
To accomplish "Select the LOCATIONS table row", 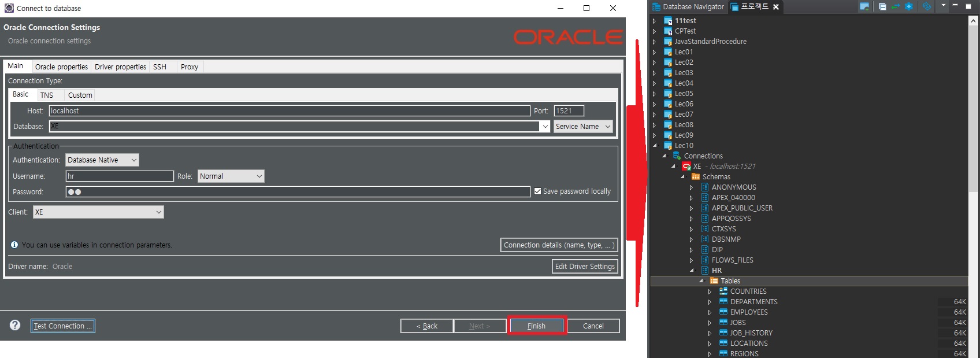I will (x=809, y=344).
